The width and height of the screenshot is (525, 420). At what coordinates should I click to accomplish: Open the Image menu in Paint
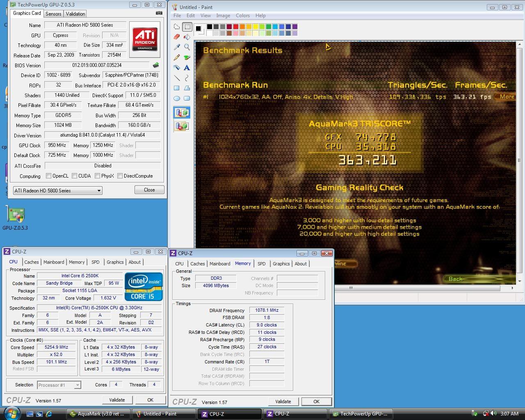click(x=223, y=16)
